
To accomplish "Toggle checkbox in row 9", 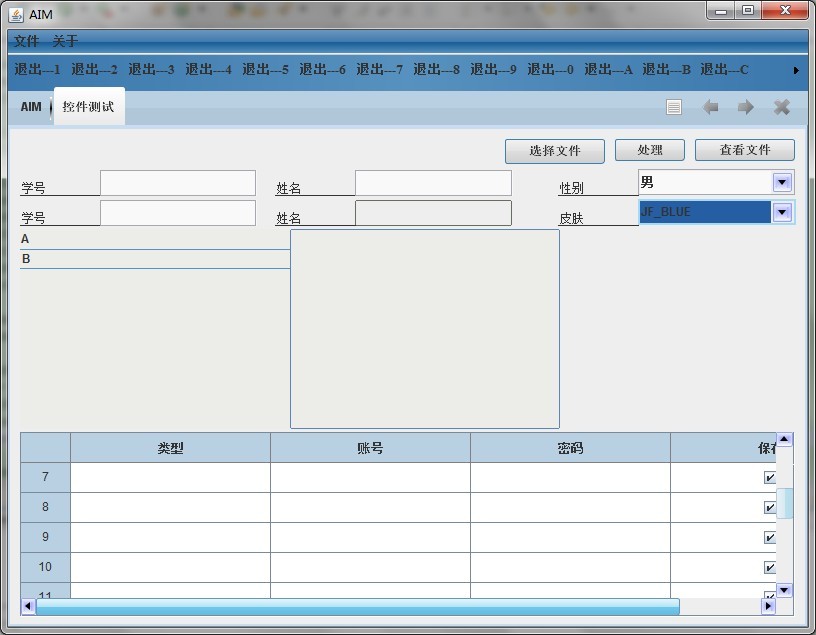I will point(770,537).
